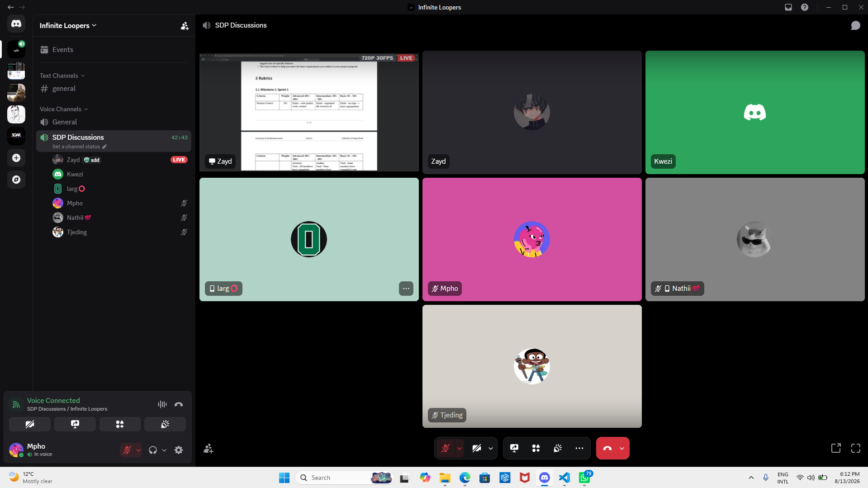Open the Discover servers compass icon
Screen dimensions: 868x488
tap(16, 180)
